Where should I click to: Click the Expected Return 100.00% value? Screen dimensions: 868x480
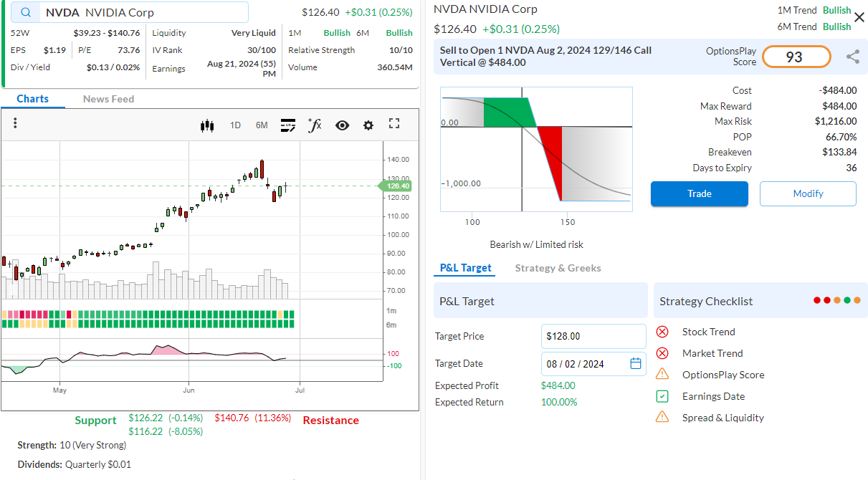click(x=559, y=402)
